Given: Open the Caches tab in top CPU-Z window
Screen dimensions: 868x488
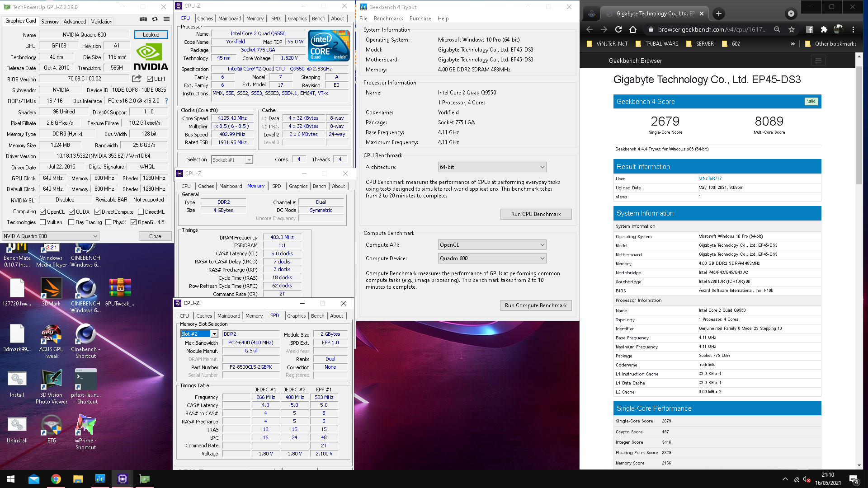Looking at the screenshot, I should pyautogui.click(x=205, y=19).
